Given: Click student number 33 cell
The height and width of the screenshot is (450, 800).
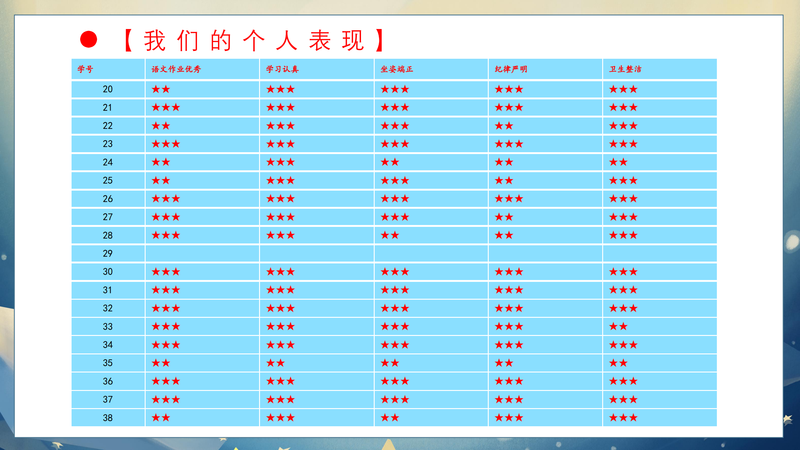Looking at the screenshot, I should (108, 327).
